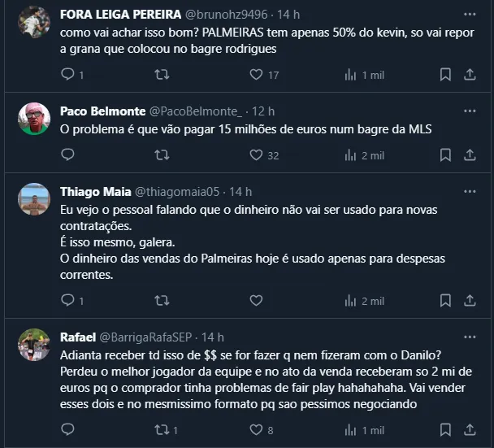Like Paco Belmonte's tweet with 32 likes
Screen dimensions: 494x448
(256, 154)
